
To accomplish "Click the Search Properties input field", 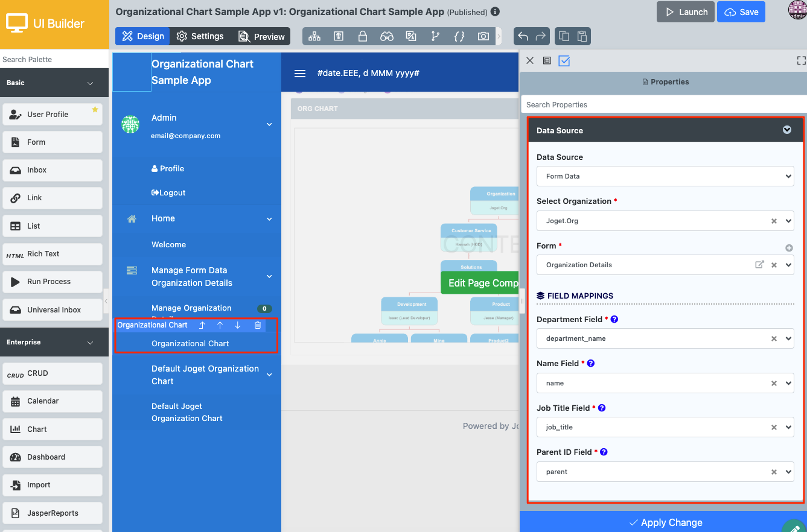I will point(664,104).
